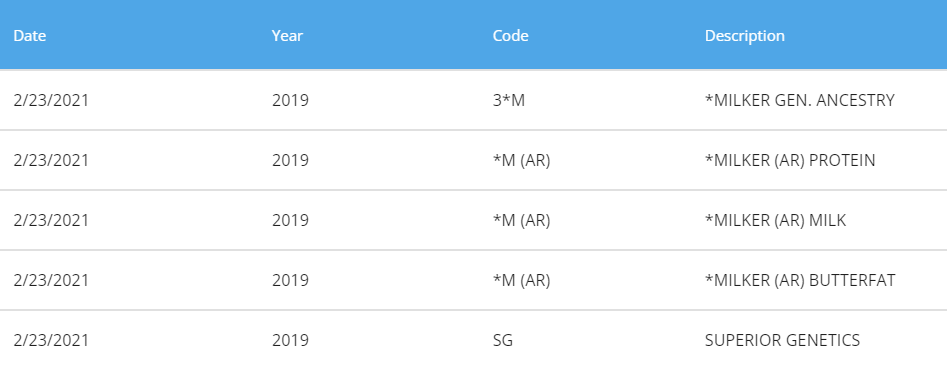Screen dimensions: 947x365
Task: Sort by the Description column header
Action: 745,36
